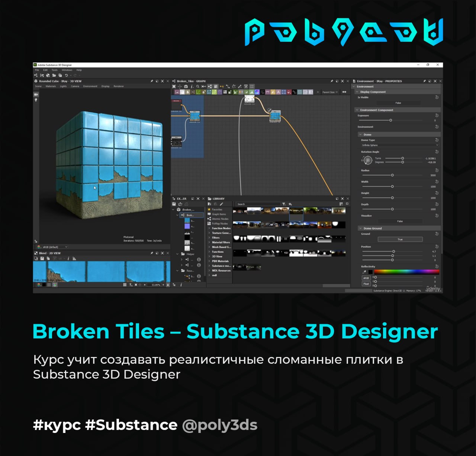Click the undo arrow in the main toolbar
This screenshot has width=476, height=456.
[x=66, y=75]
